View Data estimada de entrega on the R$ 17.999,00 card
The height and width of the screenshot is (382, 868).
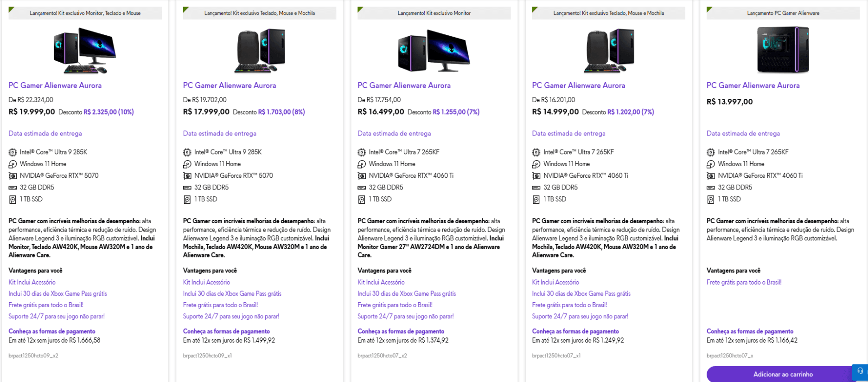click(220, 133)
